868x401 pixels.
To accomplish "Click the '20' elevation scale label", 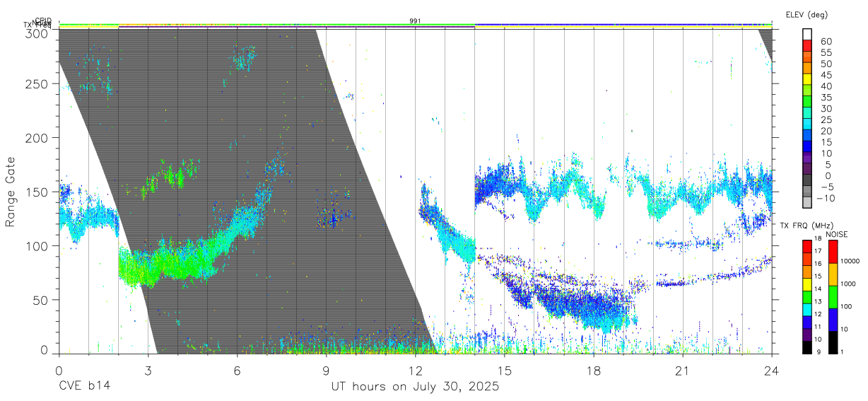I will pyautogui.click(x=826, y=131).
